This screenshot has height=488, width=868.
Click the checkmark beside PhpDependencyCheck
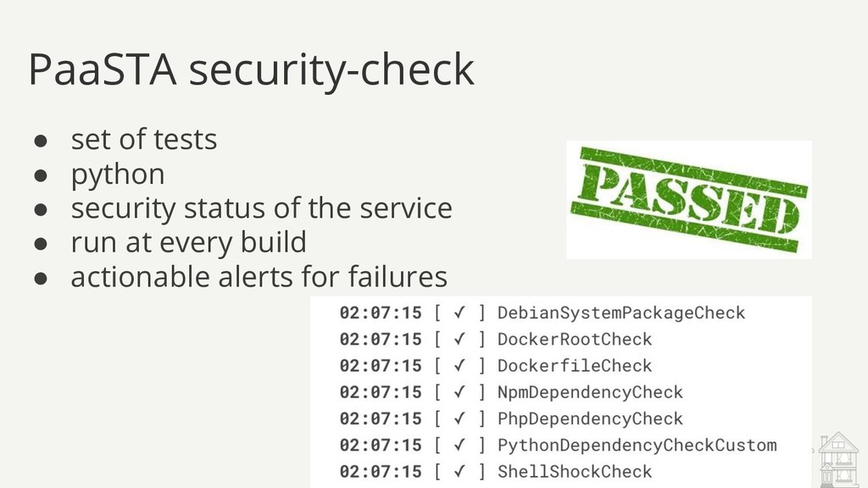coord(459,419)
